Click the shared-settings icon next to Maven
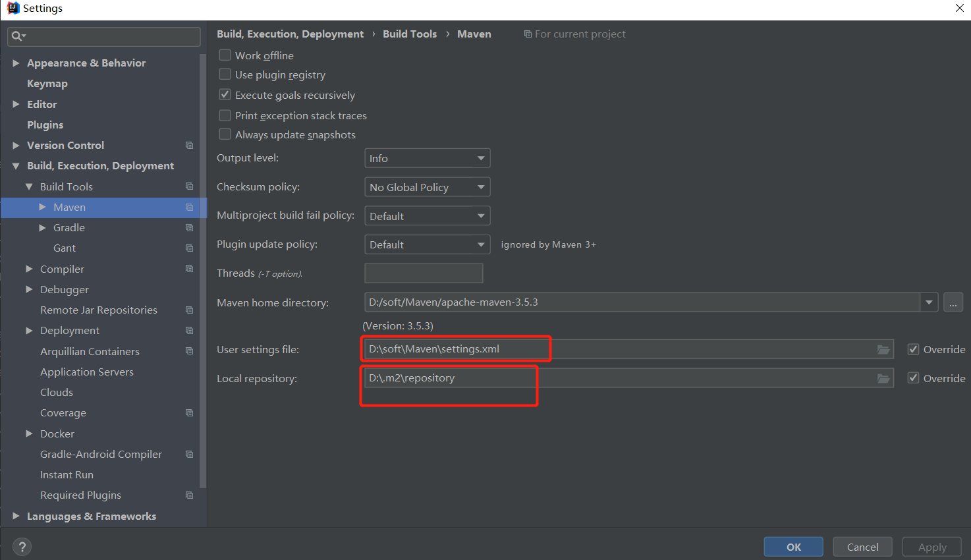This screenshot has width=971, height=560. click(x=189, y=207)
